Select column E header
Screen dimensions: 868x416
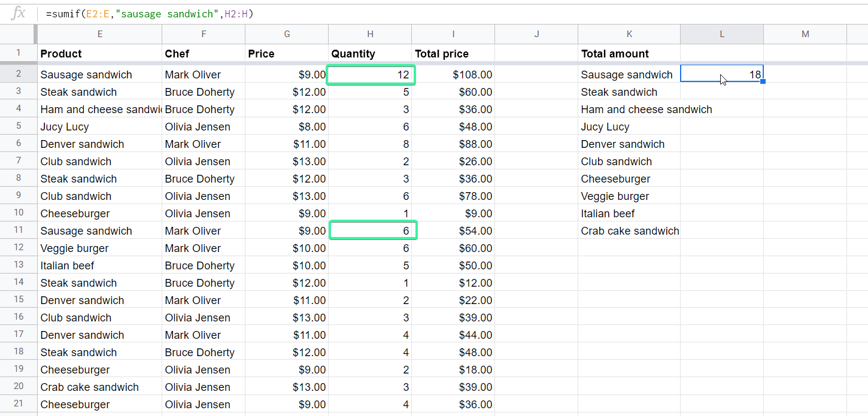coord(99,34)
